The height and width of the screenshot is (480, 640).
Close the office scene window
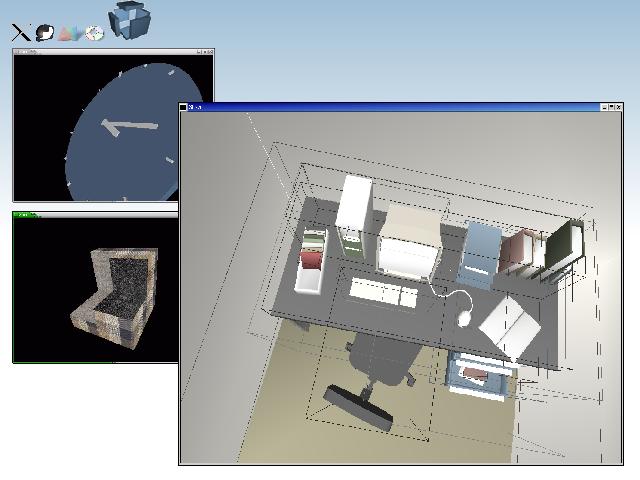point(618,107)
